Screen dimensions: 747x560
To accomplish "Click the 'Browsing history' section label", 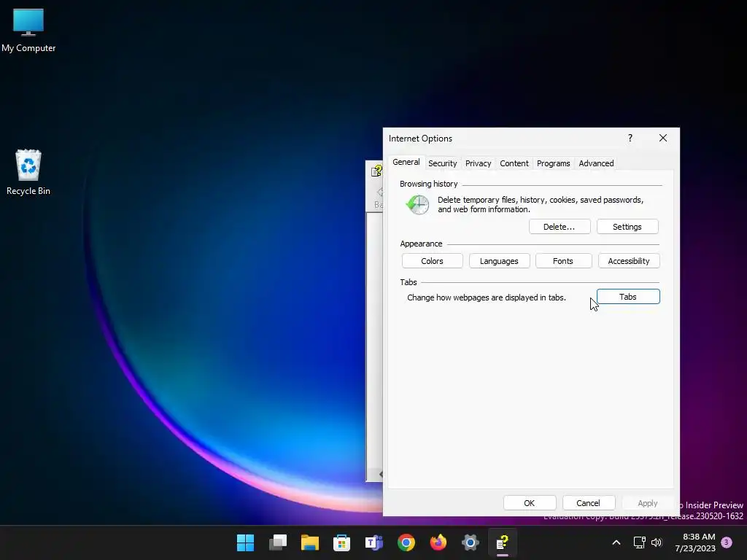I will tap(429, 184).
